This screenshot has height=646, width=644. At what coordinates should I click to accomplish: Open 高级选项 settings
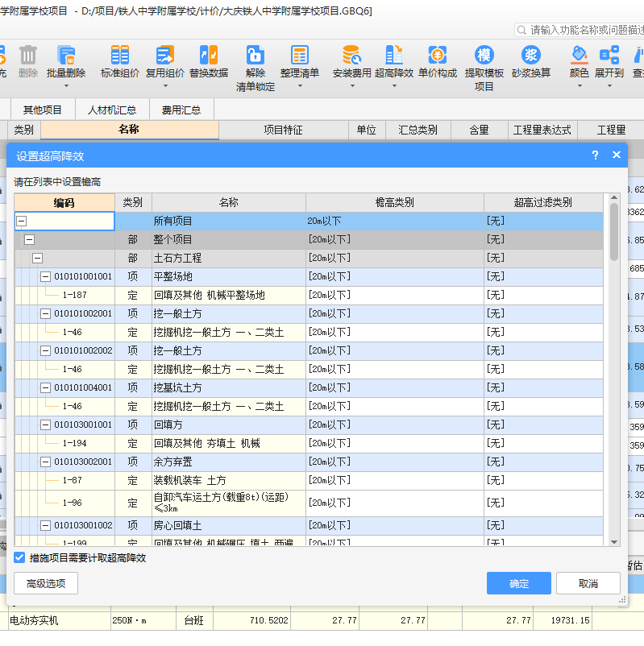click(46, 583)
